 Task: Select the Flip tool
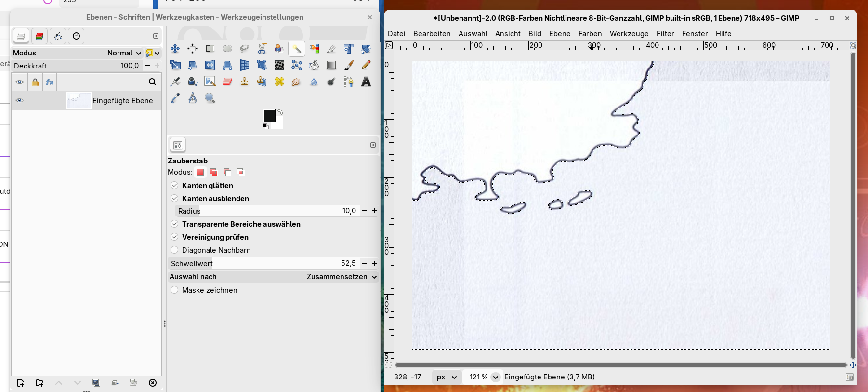tap(210, 65)
